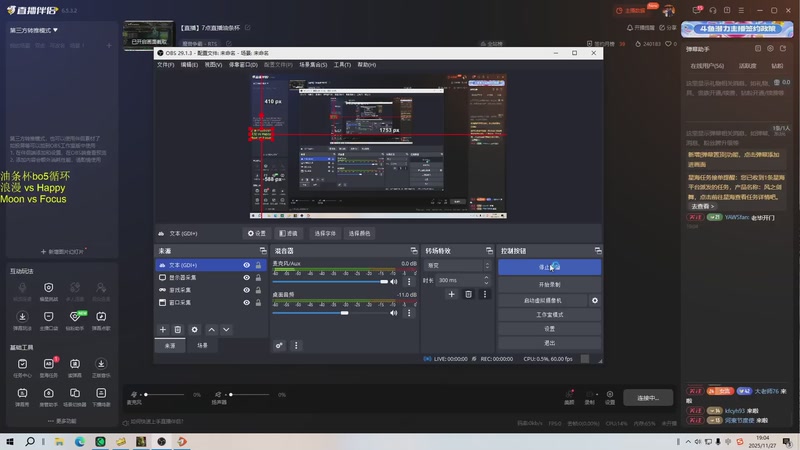Open 麦克风/Aux three-dot options menu
The height and width of the screenshot is (450, 800).
pyautogui.click(x=409, y=282)
